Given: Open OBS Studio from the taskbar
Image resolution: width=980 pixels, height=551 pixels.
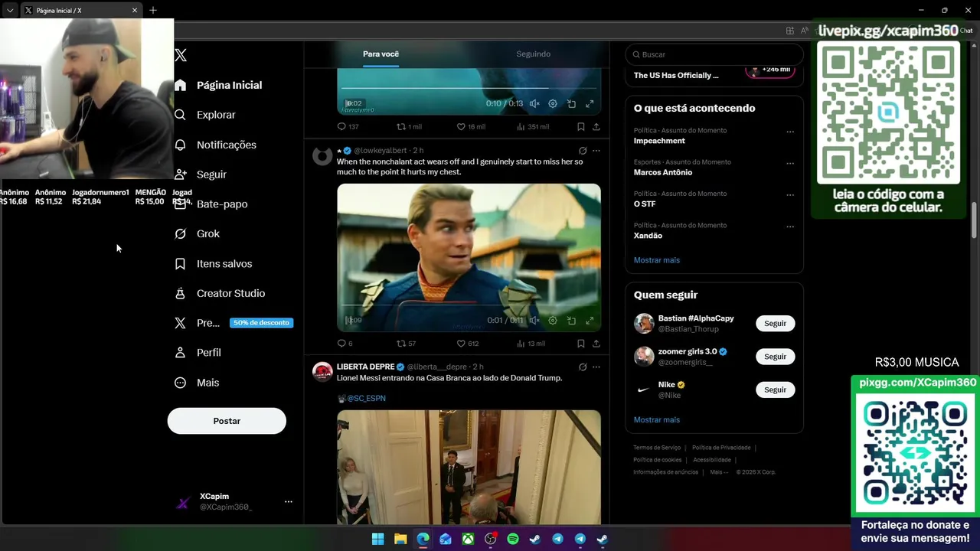Looking at the screenshot, I should tap(490, 539).
